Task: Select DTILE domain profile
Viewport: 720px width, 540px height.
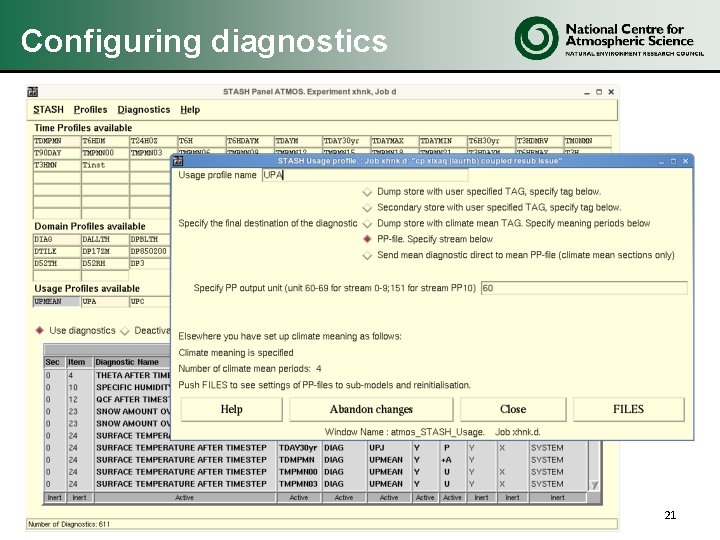Action: 56,251
